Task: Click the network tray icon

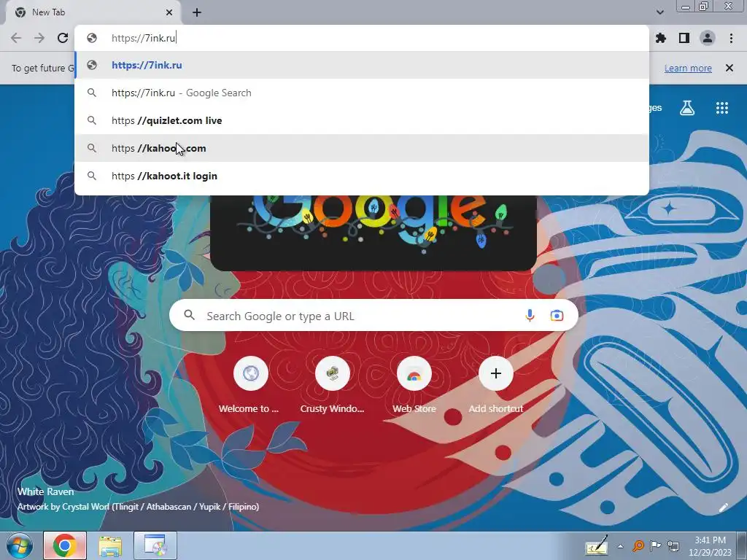Action: 673,545
